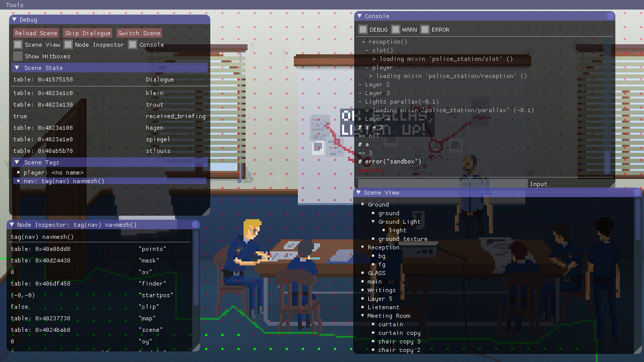Click the 'klein' row in Scene State
Viewport: 644px width, 362px height.
109,93
